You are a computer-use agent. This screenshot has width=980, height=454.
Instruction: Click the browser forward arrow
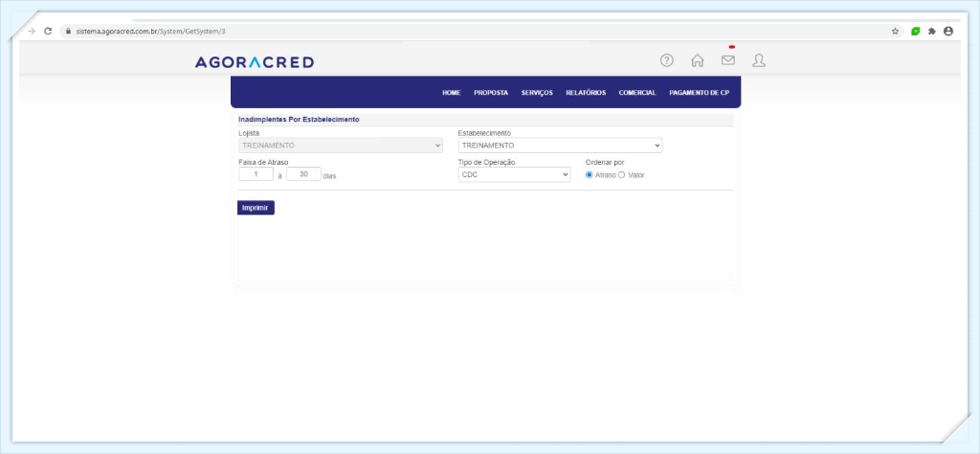tap(32, 31)
